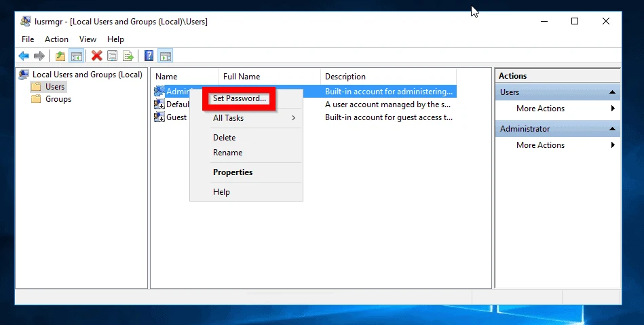Toggle the Show/Hide Action Pane icon
The width and height of the screenshot is (644, 325).
165,56
